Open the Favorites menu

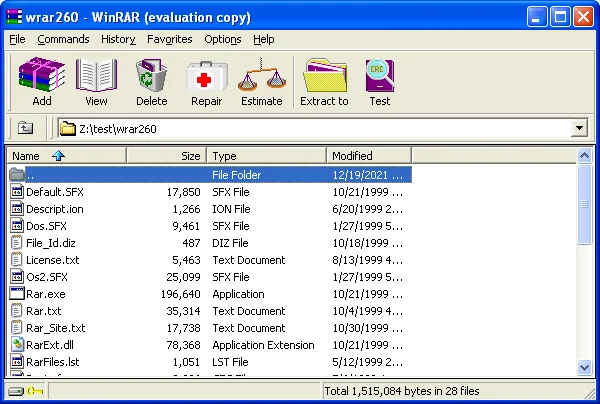pos(170,39)
